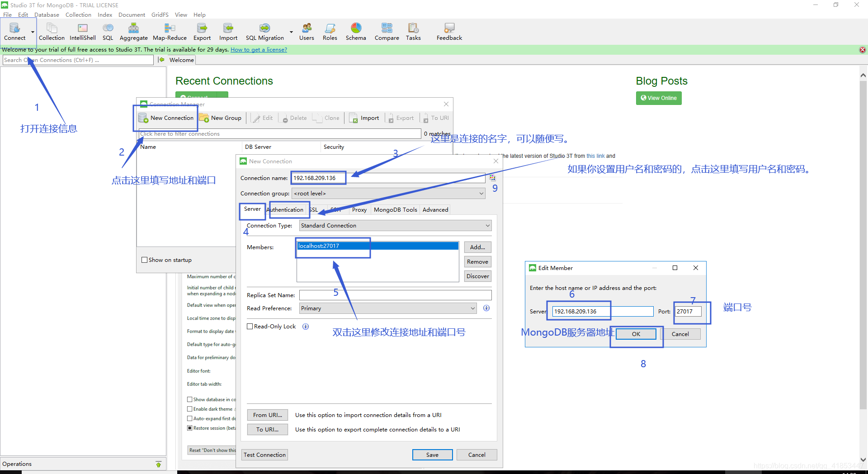The width and height of the screenshot is (868, 474).
Task: Click the Add... member button
Action: [x=477, y=247]
